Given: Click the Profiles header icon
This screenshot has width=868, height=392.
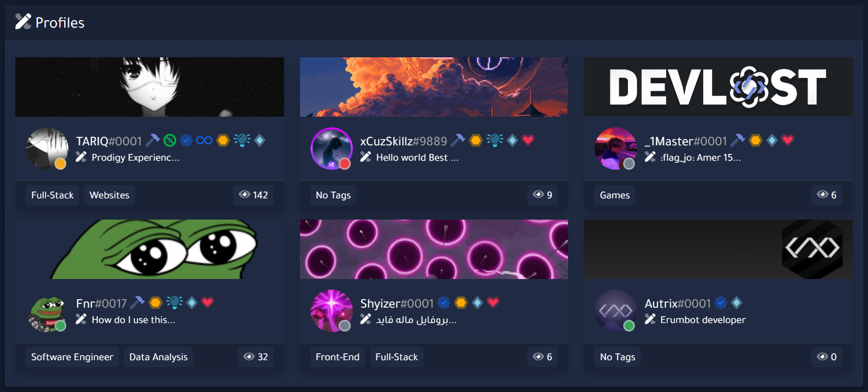Looking at the screenshot, I should point(23,22).
